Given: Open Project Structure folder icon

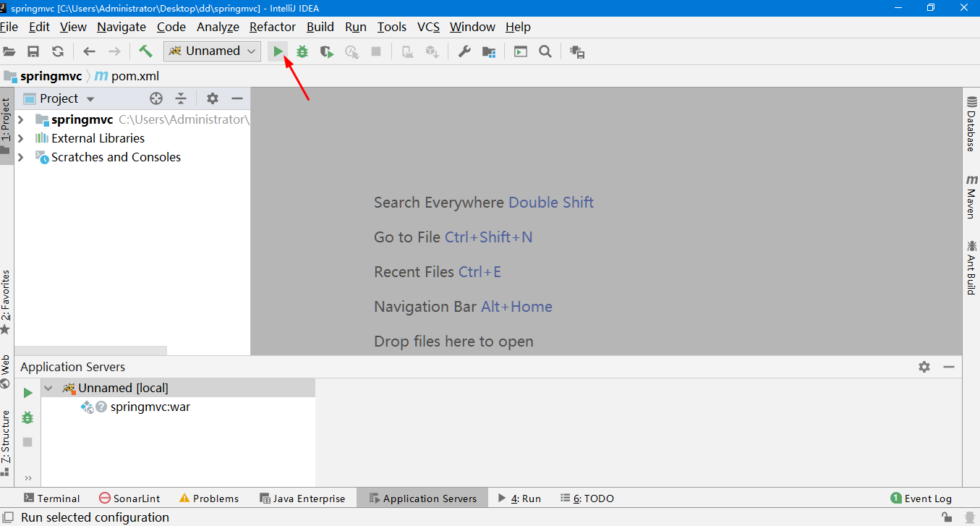Looking at the screenshot, I should pyautogui.click(x=489, y=51).
